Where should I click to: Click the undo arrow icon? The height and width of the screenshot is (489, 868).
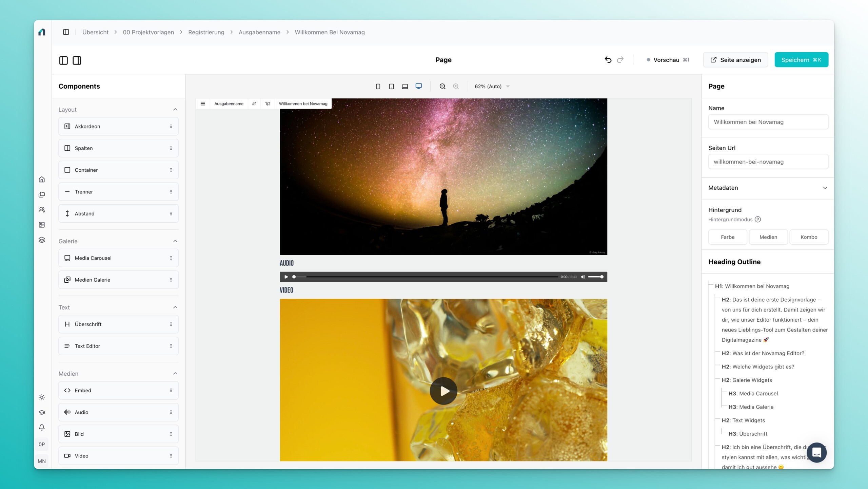point(608,60)
